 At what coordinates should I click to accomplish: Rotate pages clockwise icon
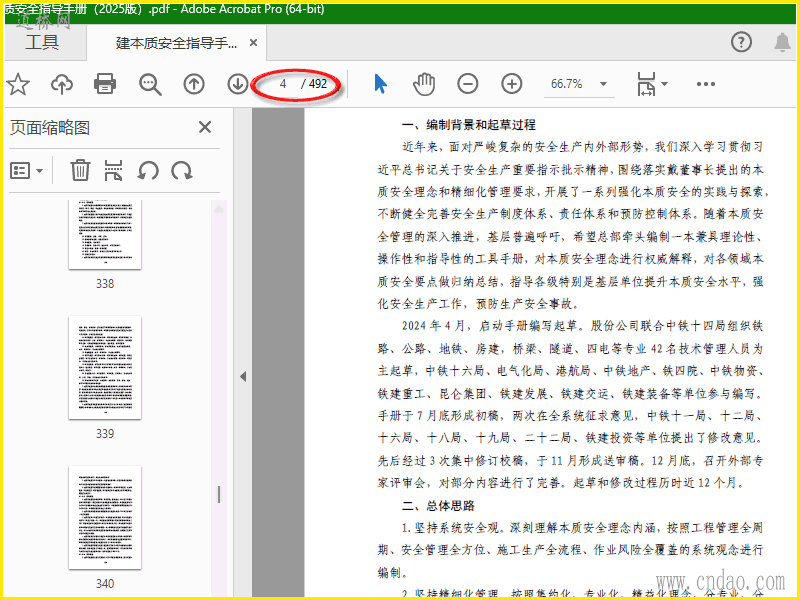point(182,171)
